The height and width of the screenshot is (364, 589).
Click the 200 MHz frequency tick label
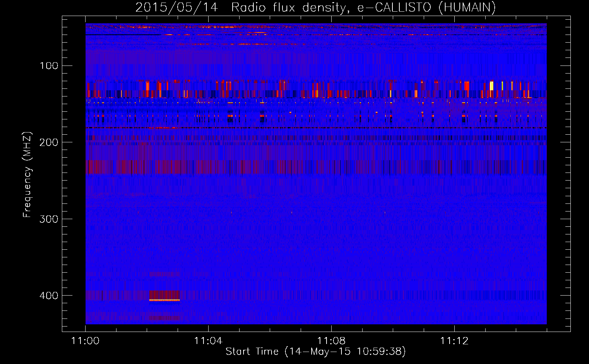click(49, 142)
